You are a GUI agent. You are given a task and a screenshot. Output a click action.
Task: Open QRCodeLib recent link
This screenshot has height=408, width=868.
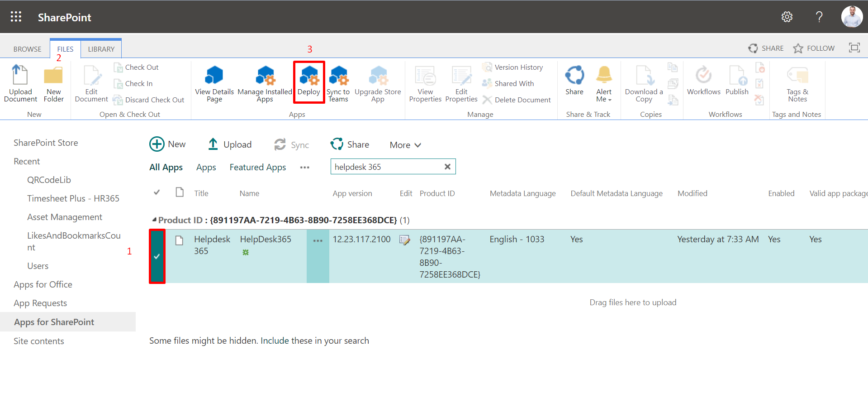pos(49,180)
